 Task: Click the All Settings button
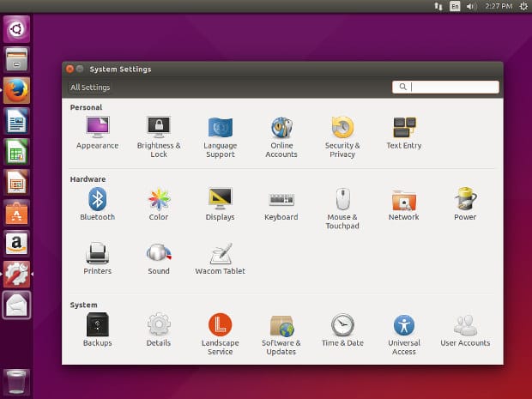point(90,88)
